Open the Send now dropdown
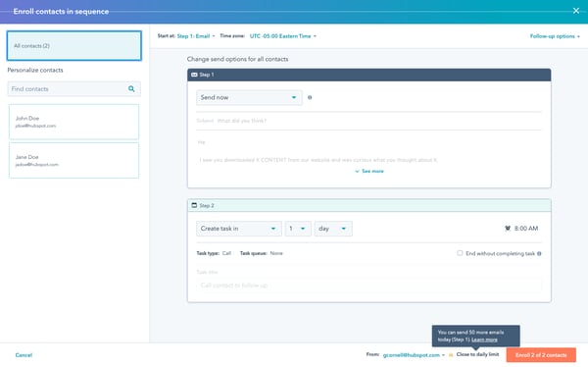Image resolution: width=588 pixels, height=367 pixels. pos(249,98)
